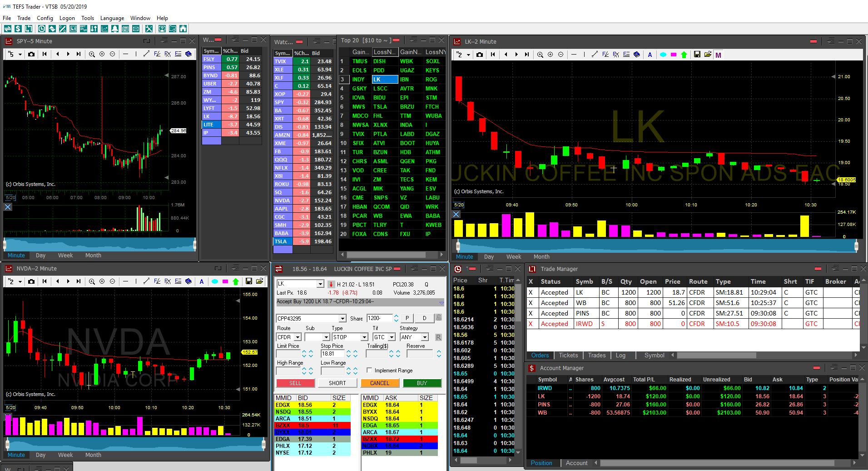Click the magenta rectangle color tool on LK chart

674,55
